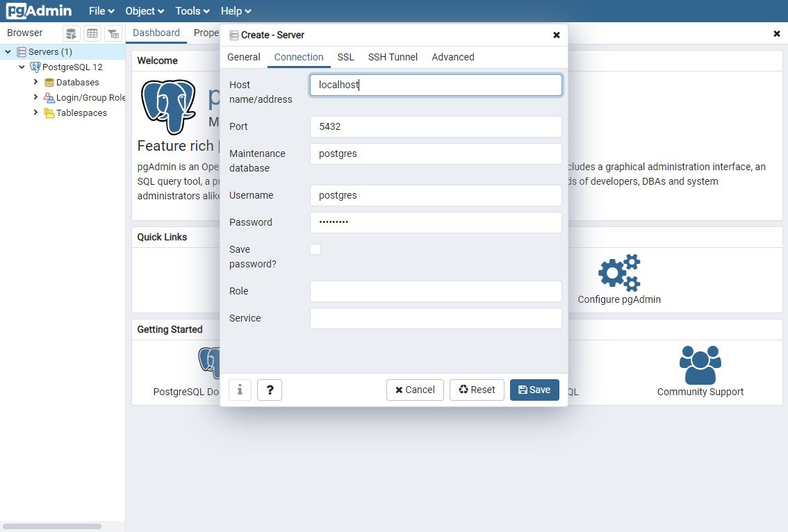Select Servers (1) in the tree
The image size is (788, 532).
pos(50,52)
